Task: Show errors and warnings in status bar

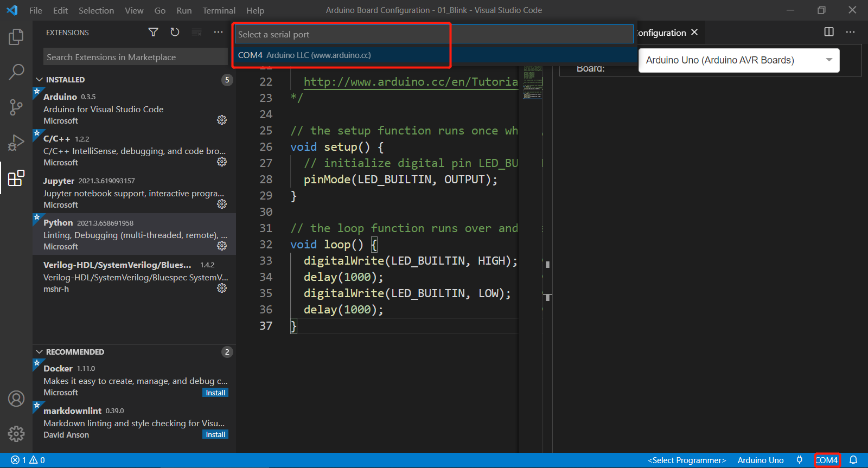Action: 28,460
